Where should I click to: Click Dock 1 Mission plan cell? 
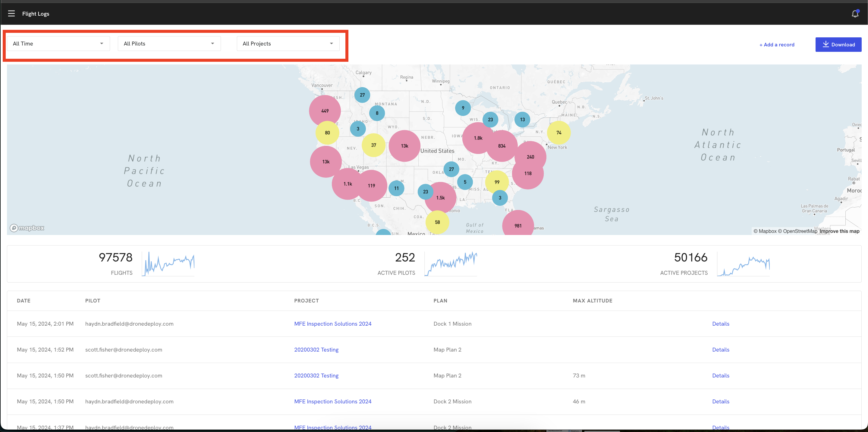click(452, 324)
